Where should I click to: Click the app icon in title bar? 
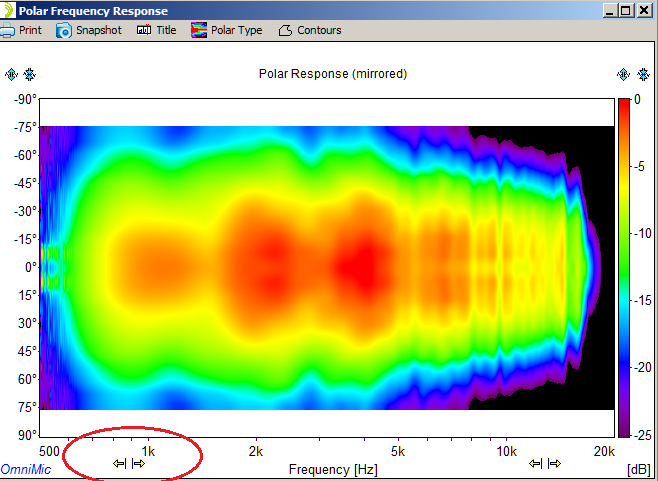pos(7,10)
